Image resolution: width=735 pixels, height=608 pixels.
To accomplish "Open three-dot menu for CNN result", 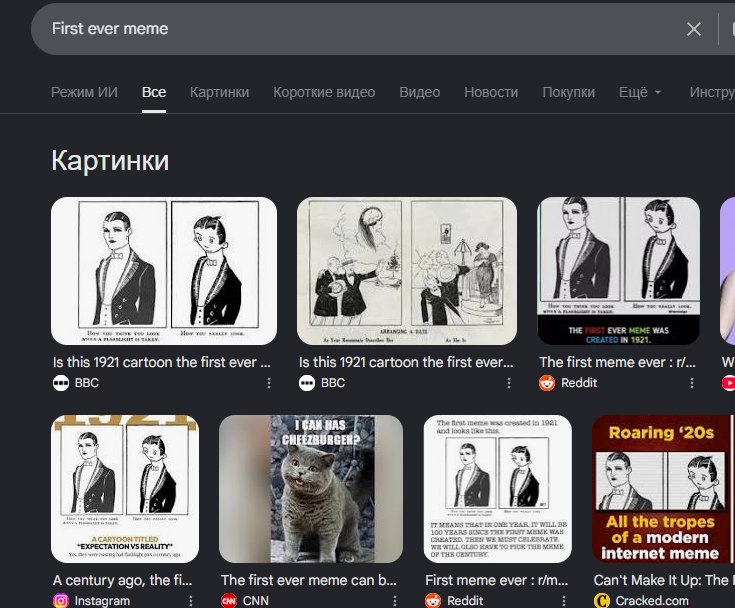I will 395,601.
